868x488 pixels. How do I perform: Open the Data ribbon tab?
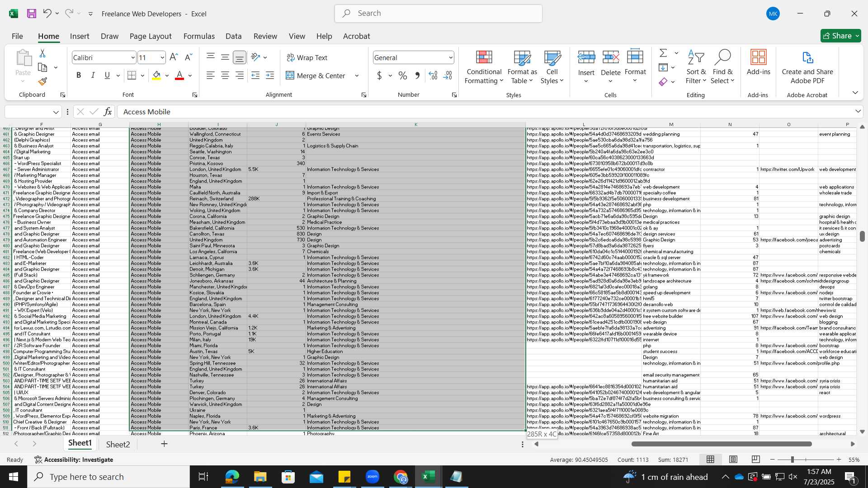233,36
